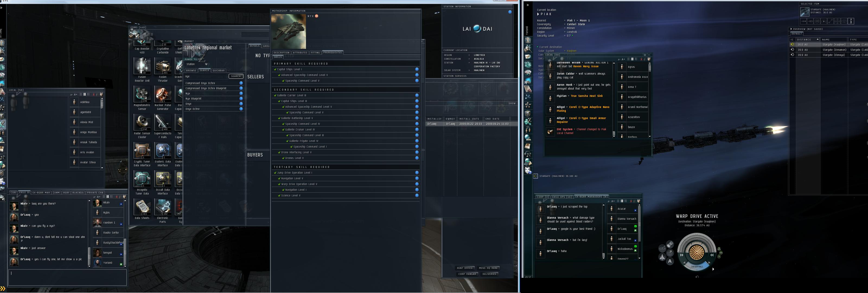The height and width of the screenshot is (293, 868).
Task: Click the Data Sheets item icon
Action: (142, 207)
